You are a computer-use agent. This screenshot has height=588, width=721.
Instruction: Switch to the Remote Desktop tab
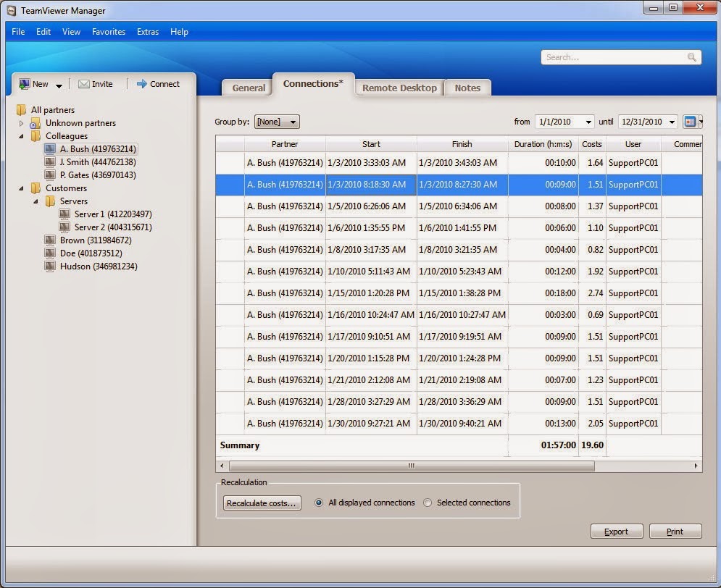tap(399, 88)
